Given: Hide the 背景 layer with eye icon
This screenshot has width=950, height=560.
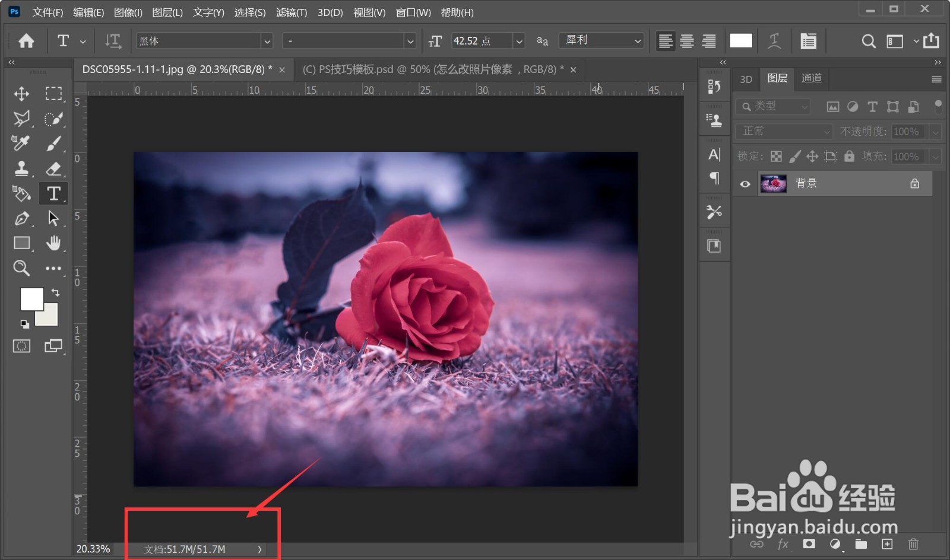Looking at the screenshot, I should (x=745, y=184).
